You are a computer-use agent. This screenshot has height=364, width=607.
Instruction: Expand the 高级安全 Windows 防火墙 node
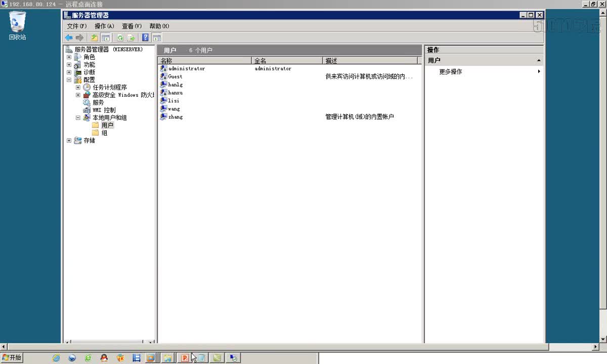point(78,95)
